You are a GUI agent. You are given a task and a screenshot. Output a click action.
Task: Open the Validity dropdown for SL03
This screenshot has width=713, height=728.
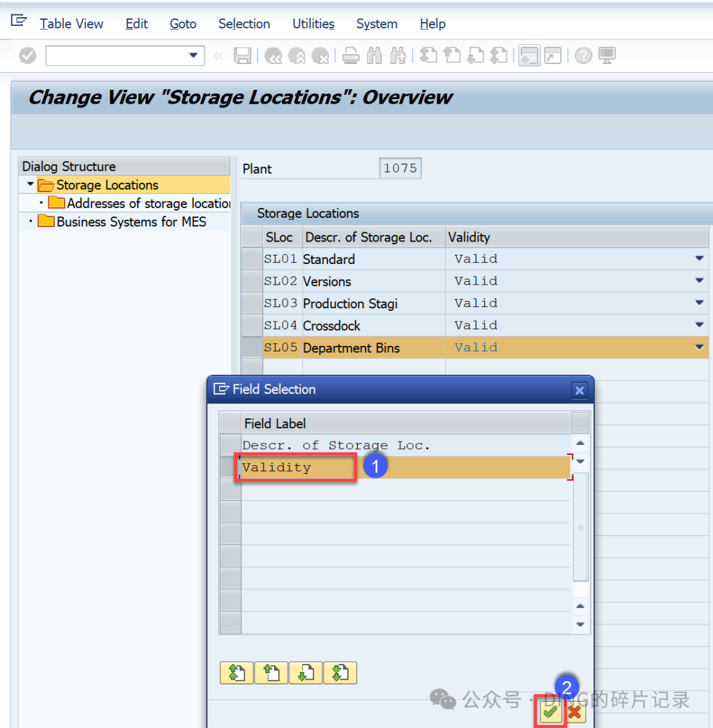coord(699,303)
